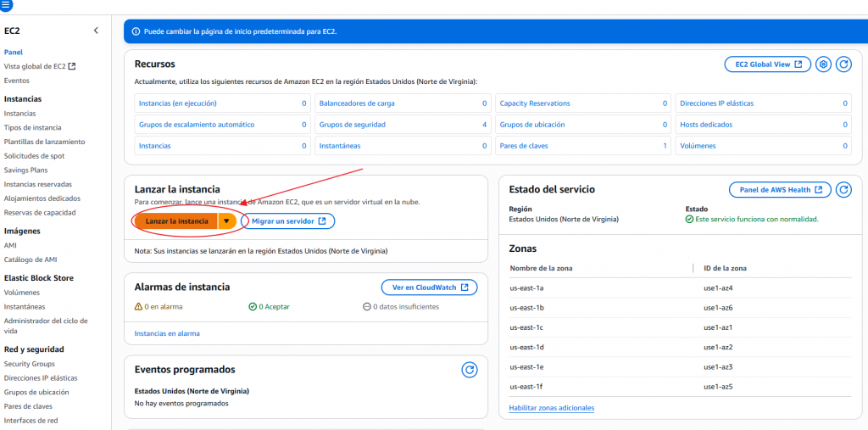868x430 pixels.
Task: Open Catálogo de AMI in sidebar
Action: coord(31,260)
